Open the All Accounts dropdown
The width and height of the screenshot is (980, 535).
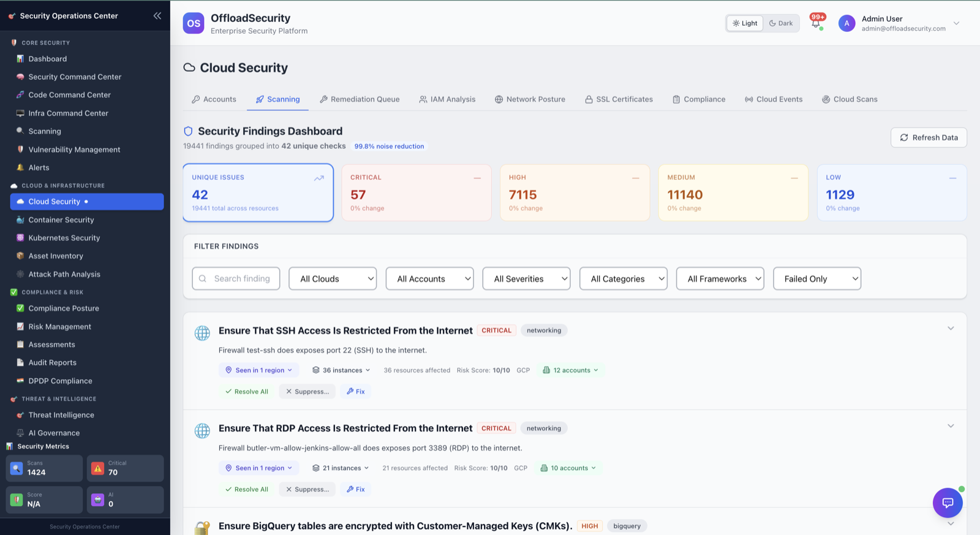[430, 279]
